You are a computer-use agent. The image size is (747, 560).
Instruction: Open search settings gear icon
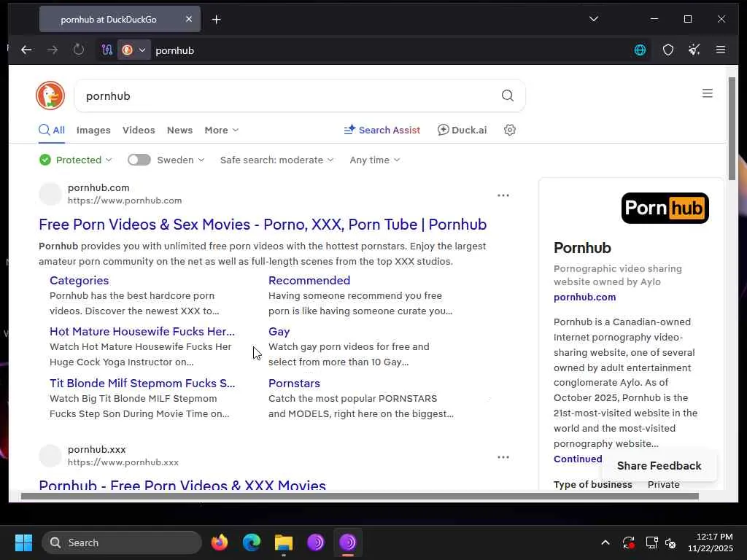tap(510, 130)
